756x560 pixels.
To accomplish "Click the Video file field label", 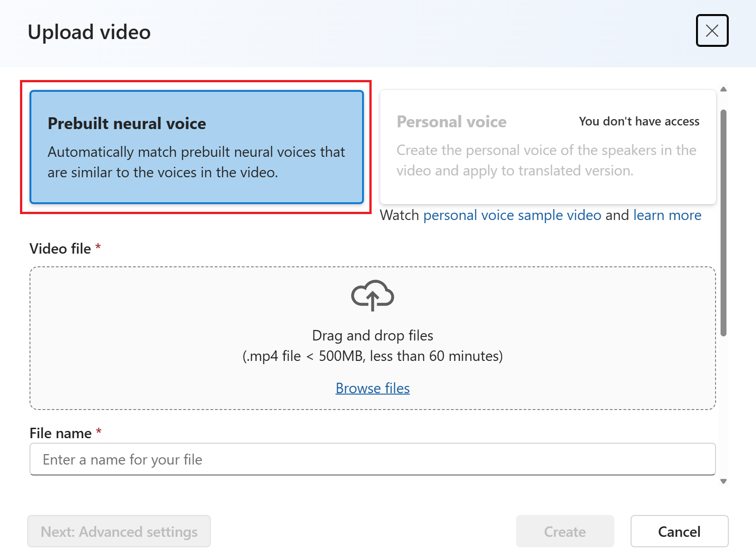I will click(60, 249).
